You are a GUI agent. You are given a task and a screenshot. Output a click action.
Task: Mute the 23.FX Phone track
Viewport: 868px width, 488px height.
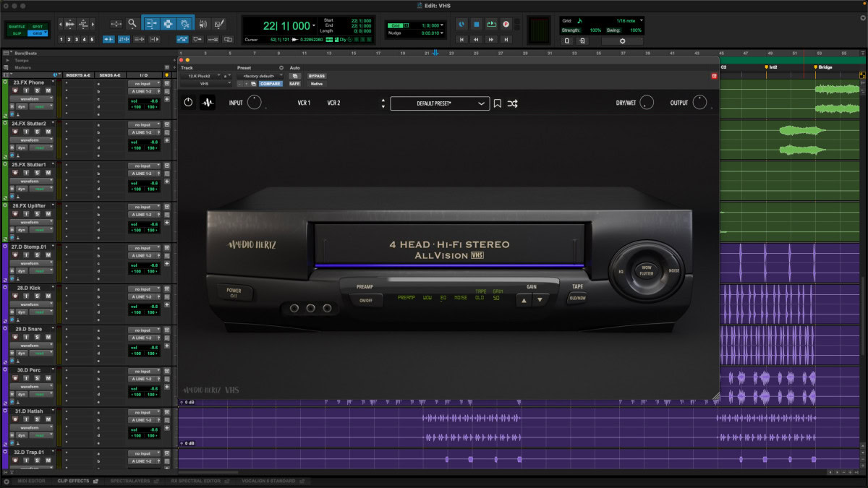(x=48, y=90)
